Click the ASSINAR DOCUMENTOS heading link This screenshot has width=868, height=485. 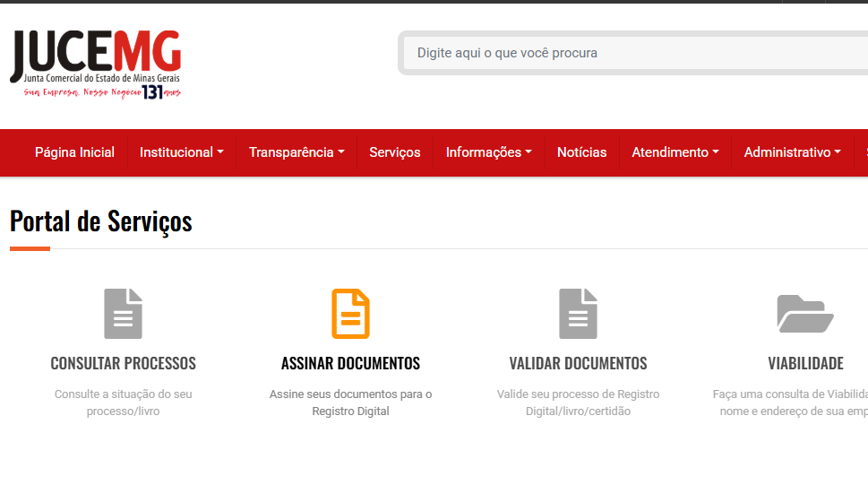pos(350,363)
